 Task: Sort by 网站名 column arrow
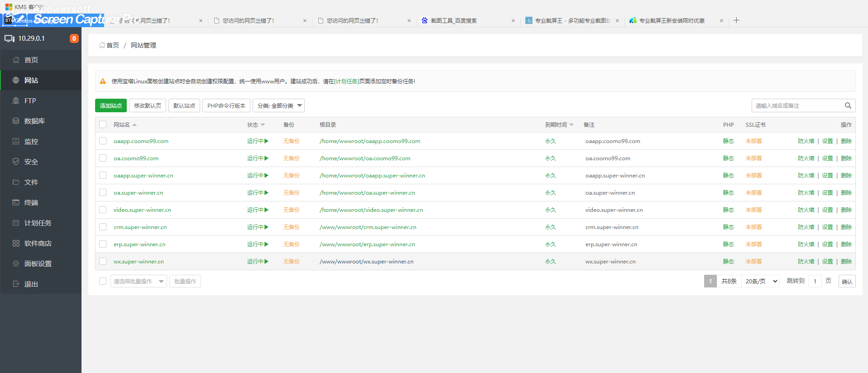tap(134, 125)
